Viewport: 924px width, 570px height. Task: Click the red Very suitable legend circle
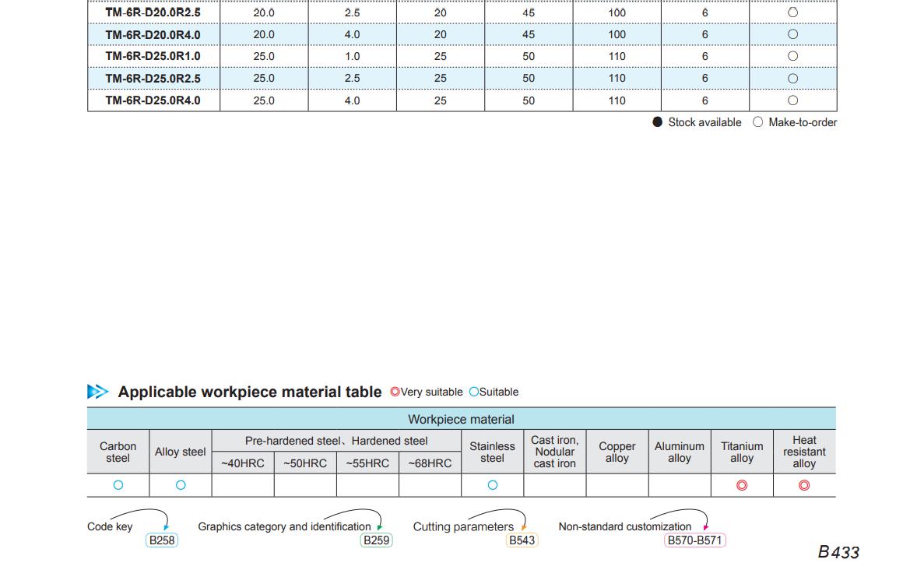[x=395, y=392]
